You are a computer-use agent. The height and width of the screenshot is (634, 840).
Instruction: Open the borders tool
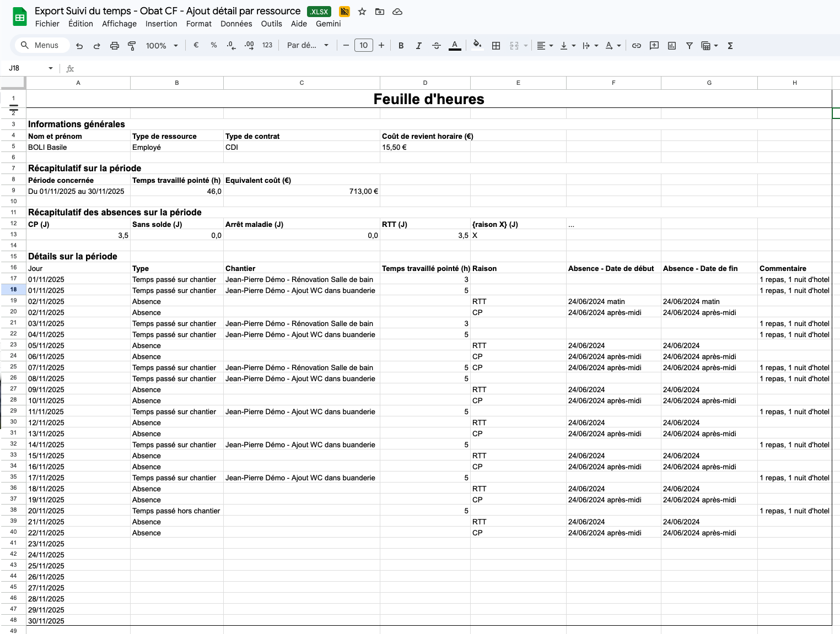[x=496, y=46]
